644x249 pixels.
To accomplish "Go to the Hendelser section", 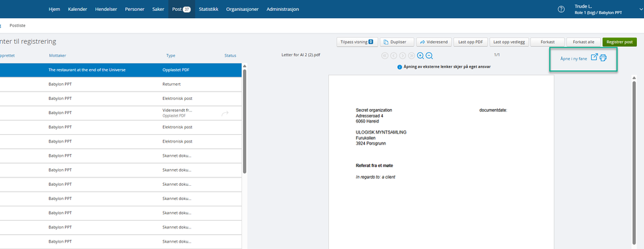I will 106,9.
